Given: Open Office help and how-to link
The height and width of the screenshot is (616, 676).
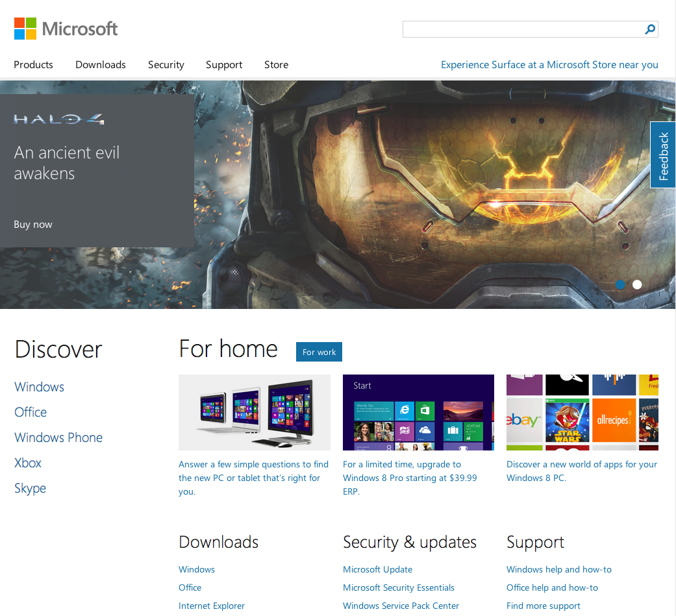Looking at the screenshot, I should pyautogui.click(x=552, y=587).
